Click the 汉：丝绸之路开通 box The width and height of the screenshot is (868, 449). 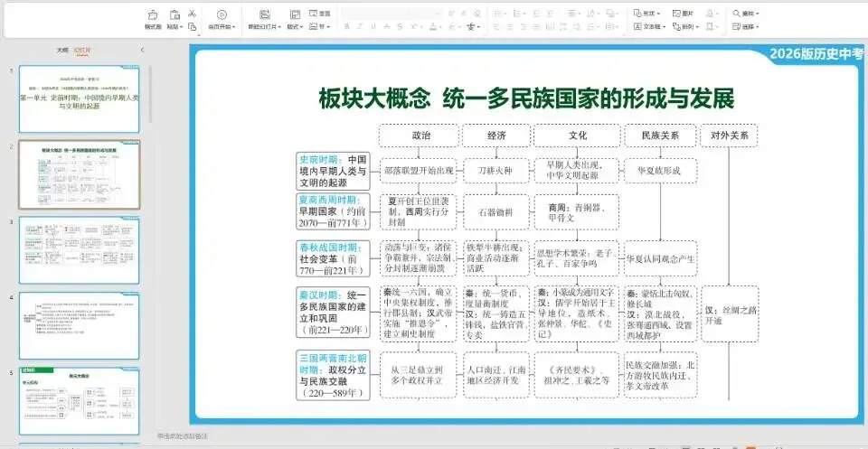(730, 313)
